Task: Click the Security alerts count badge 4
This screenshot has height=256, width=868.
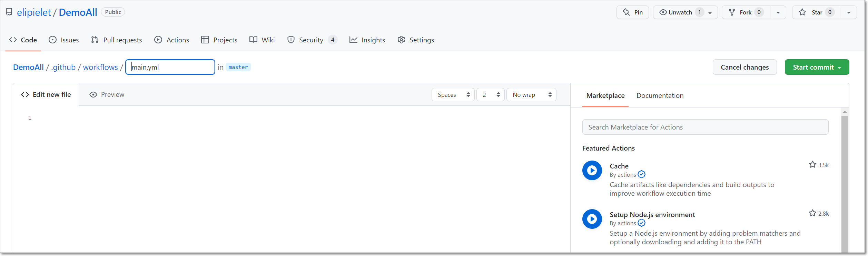Action: [x=332, y=40]
